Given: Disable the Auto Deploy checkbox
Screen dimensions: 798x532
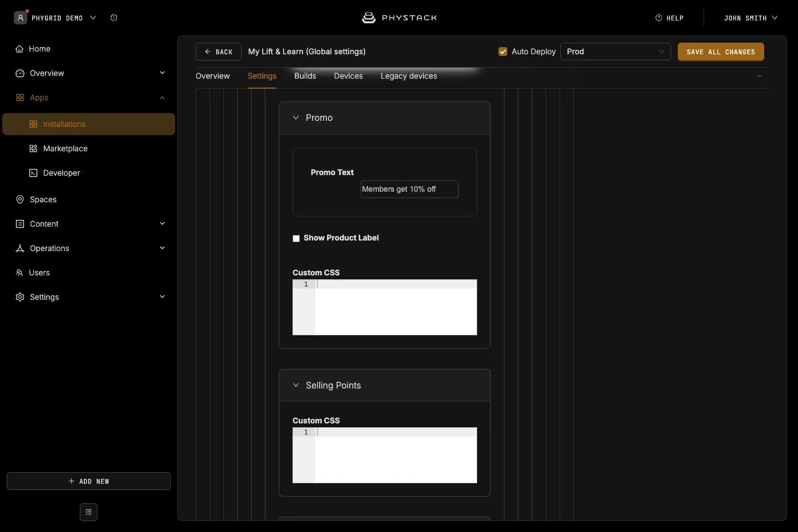Looking at the screenshot, I should pos(503,52).
